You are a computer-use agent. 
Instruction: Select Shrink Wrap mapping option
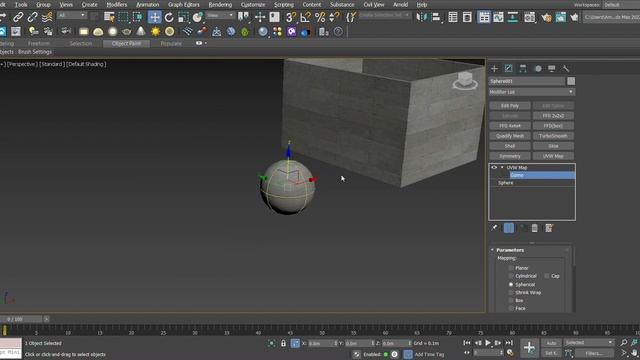(x=511, y=293)
